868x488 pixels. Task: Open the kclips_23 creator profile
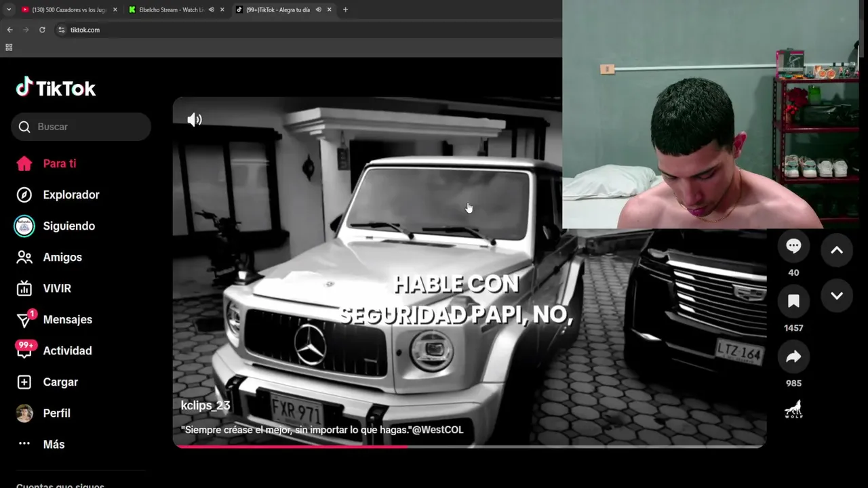tap(205, 405)
